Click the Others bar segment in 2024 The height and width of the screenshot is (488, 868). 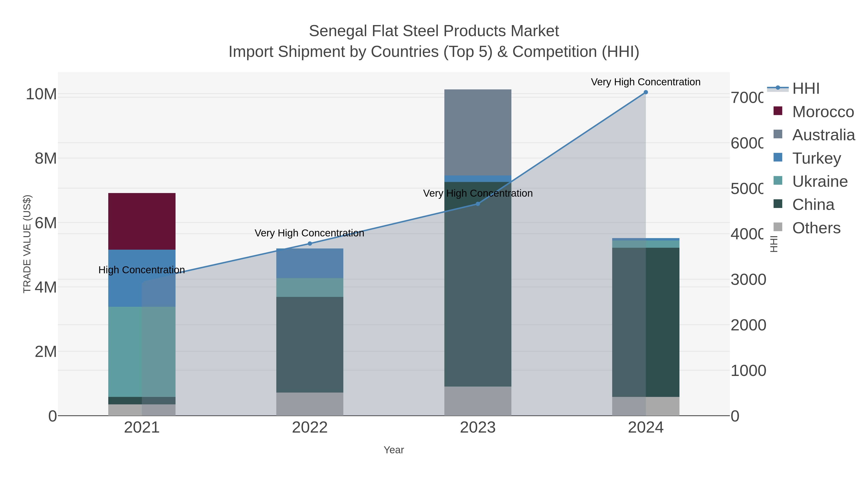click(x=646, y=406)
